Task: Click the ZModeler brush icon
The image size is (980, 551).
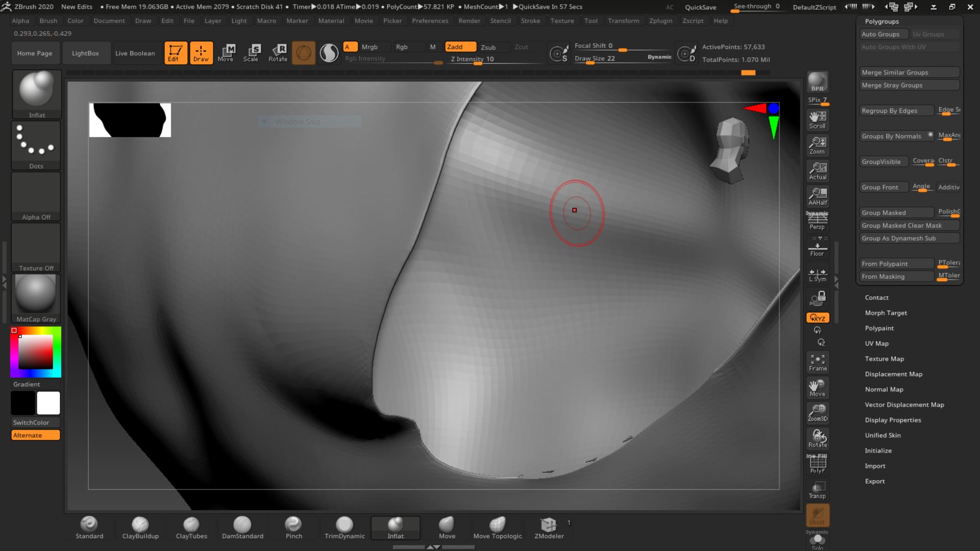Action: 549,525
